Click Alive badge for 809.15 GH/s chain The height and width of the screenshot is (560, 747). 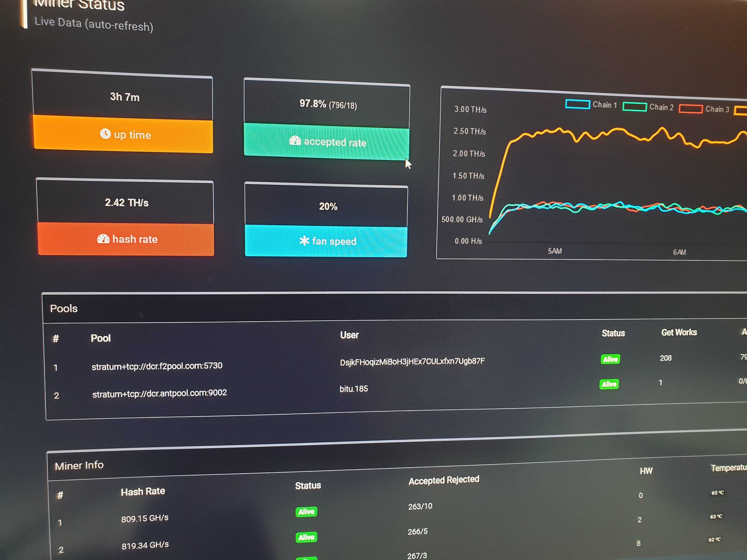(306, 512)
